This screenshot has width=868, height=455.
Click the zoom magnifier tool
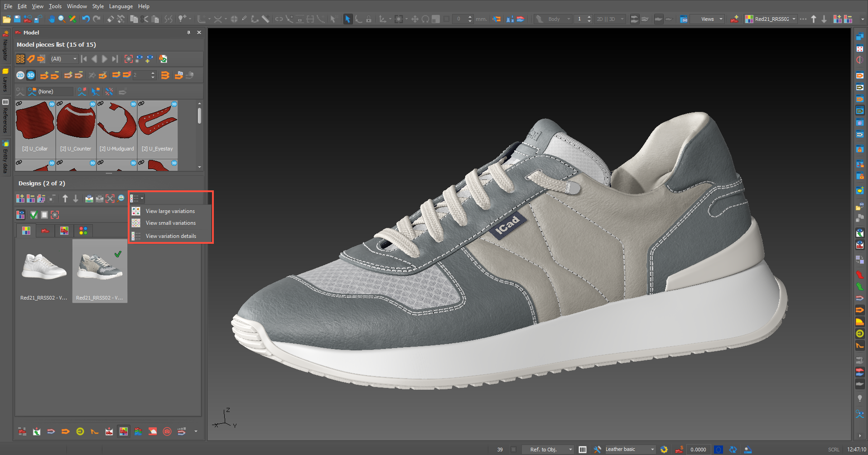(62, 19)
